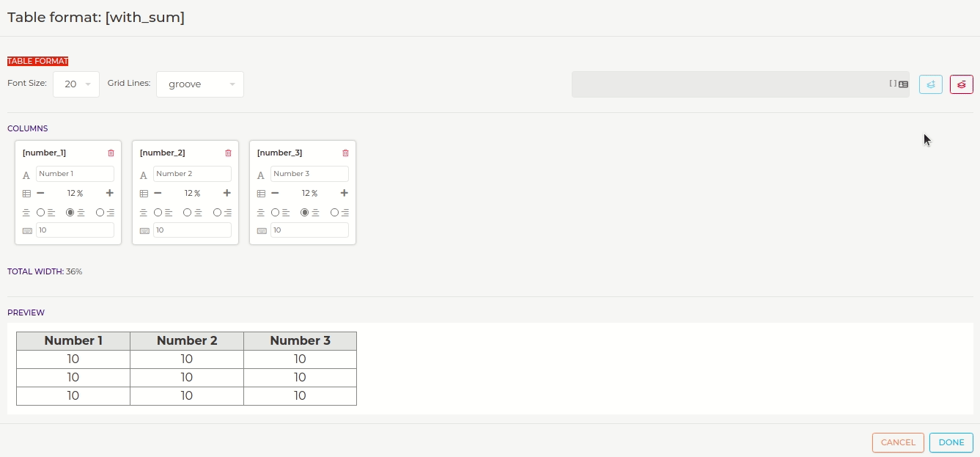Click trash icon on number_2 column card

[x=228, y=153]
